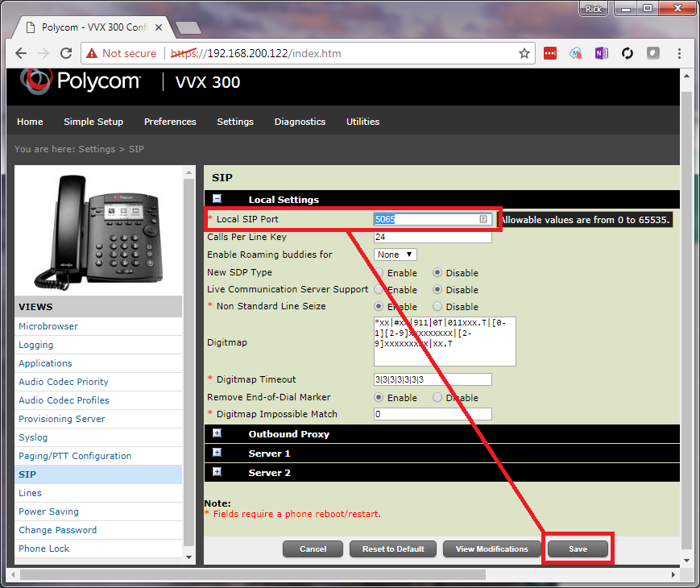The height and width of the screenshot is (588, 700).
Task: Open Audio Codec Priority view
Action: [64, 382]
